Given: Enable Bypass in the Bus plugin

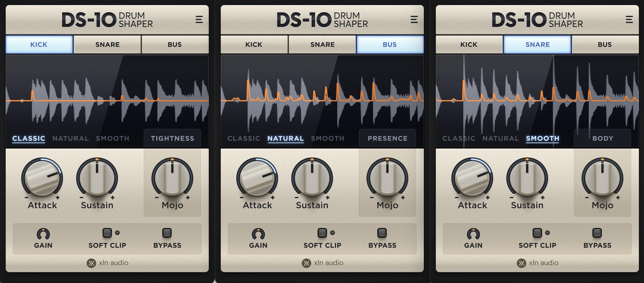Looking at the screenshot, I should [382, 233].
